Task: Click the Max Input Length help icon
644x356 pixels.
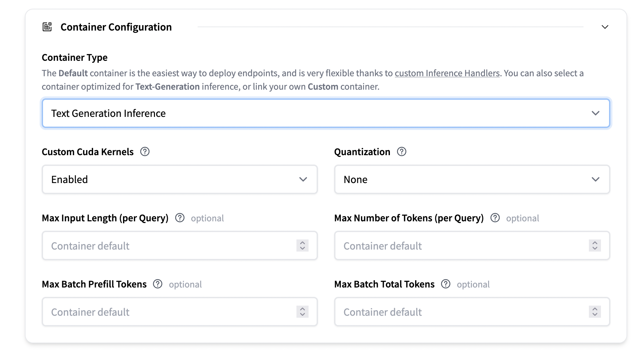Action: [x=180, y=218]
